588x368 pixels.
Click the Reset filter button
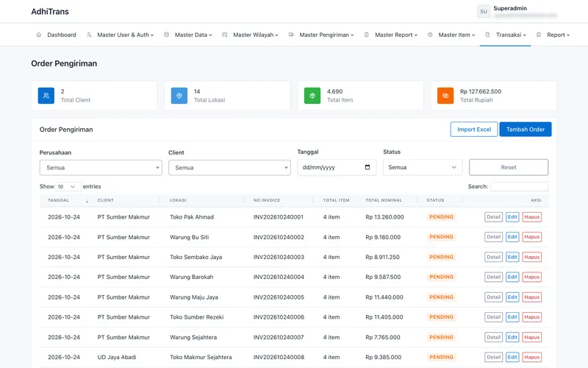tap(509, 167)
